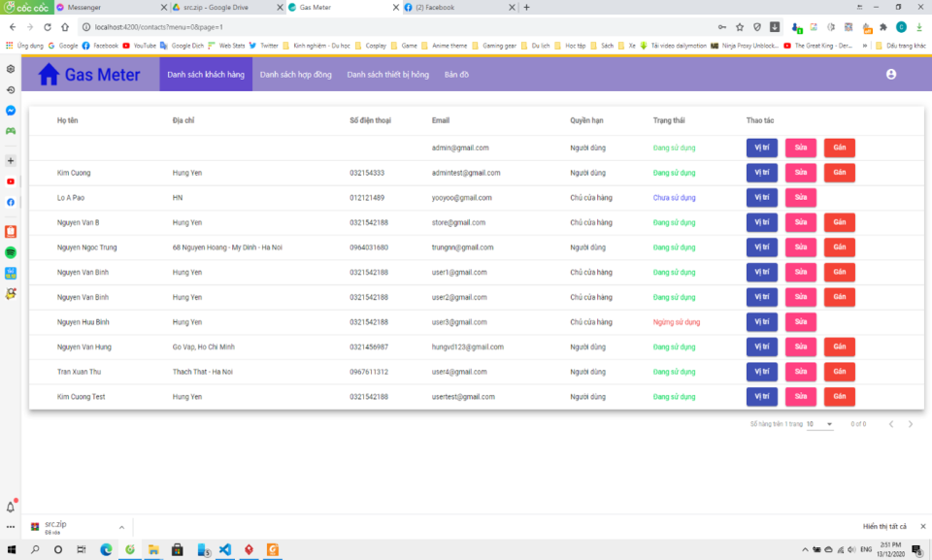Open browser history from the sidebar
This screenshot has height=560, width=932.
[11, 90]
